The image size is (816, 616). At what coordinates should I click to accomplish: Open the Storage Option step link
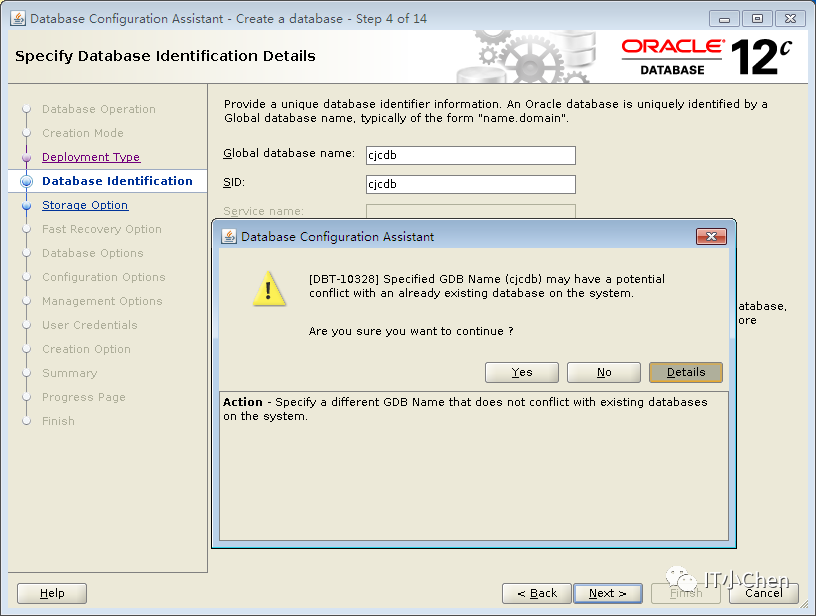click(x=85, y=205)
